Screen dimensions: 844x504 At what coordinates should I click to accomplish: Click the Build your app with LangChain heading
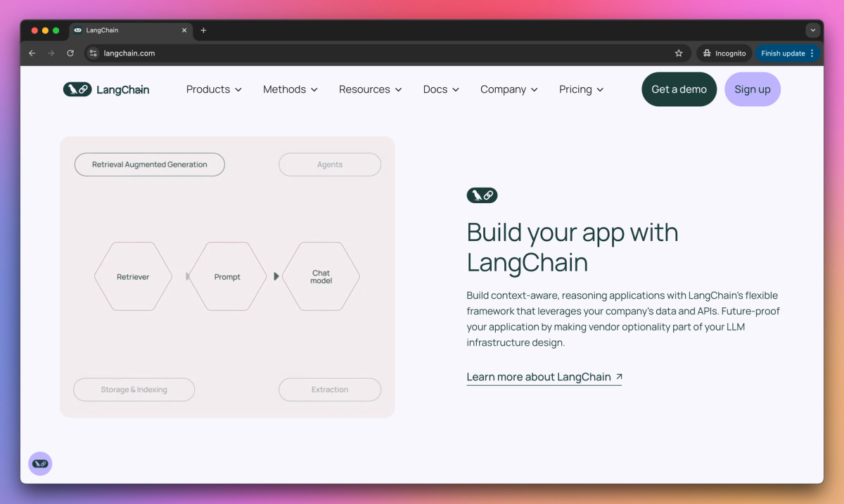[573, 247]
